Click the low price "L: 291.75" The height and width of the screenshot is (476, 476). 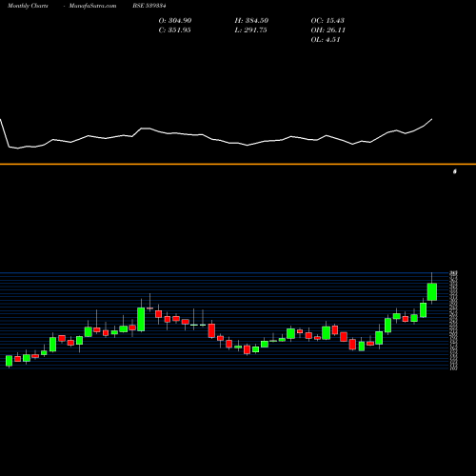250,30
